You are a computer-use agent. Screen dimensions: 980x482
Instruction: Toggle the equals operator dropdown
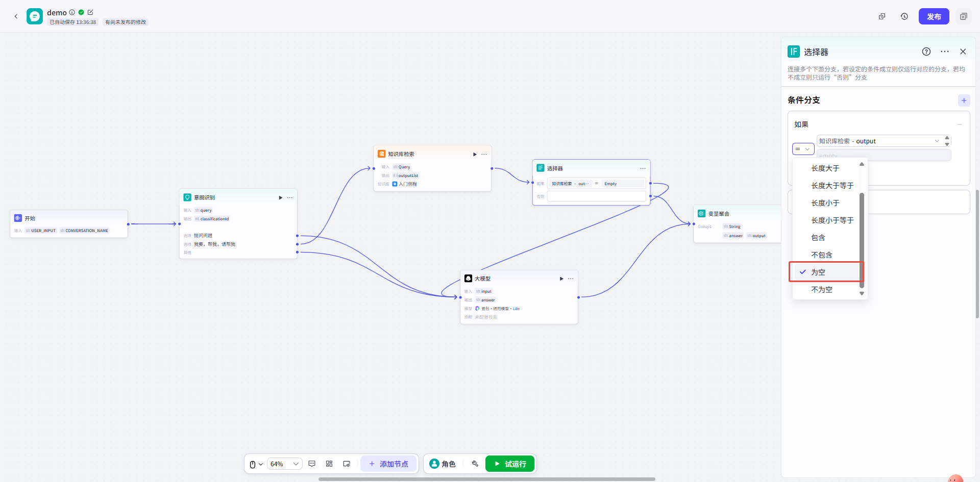(802, 149)
